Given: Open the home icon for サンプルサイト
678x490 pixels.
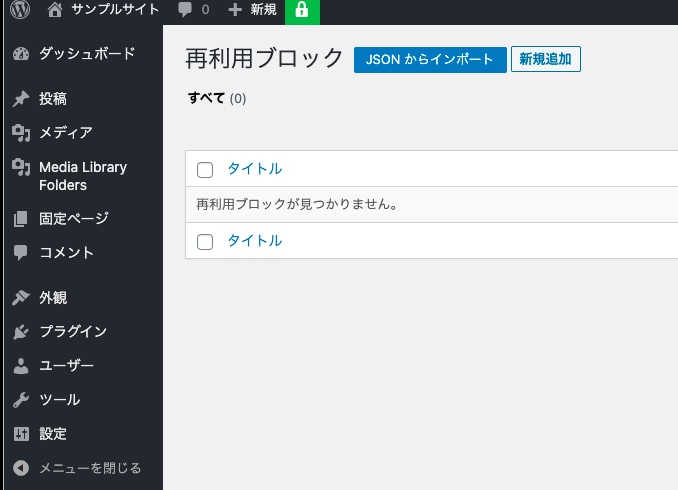Looking at the screenshot, I should pyautogui.click(x=55, y=10).
